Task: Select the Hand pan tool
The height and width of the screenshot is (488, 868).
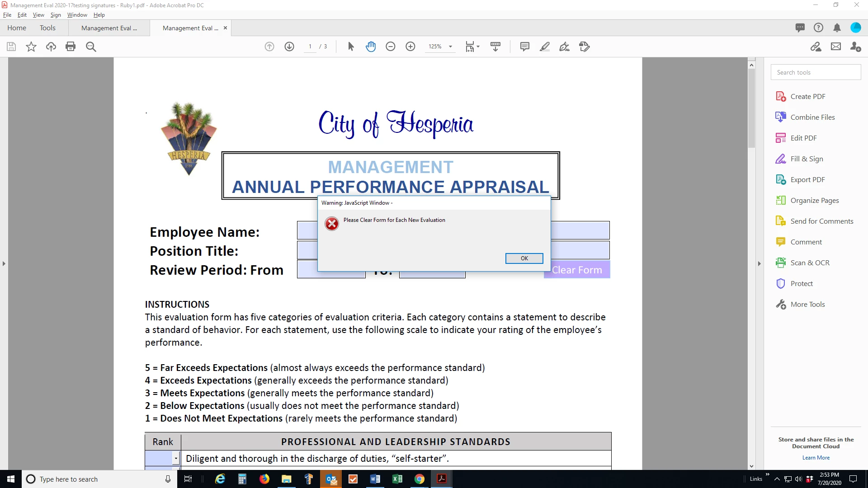Action: tap(371, 47)
